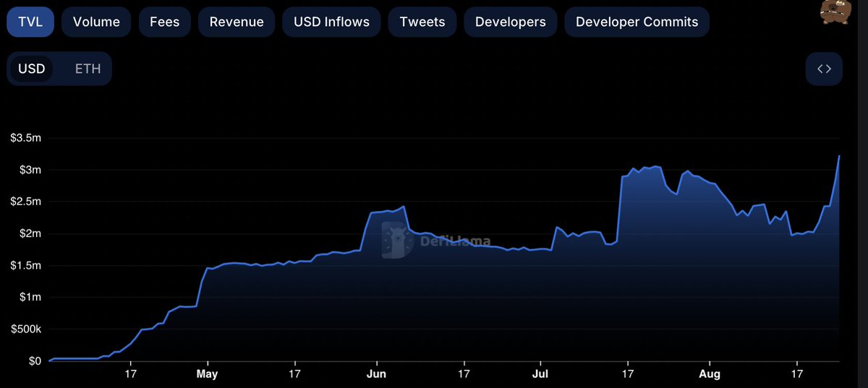This screenshot has width=868, height=388.
Task: Toggle the Volume metric chip
Action: [x=96, y=22]
